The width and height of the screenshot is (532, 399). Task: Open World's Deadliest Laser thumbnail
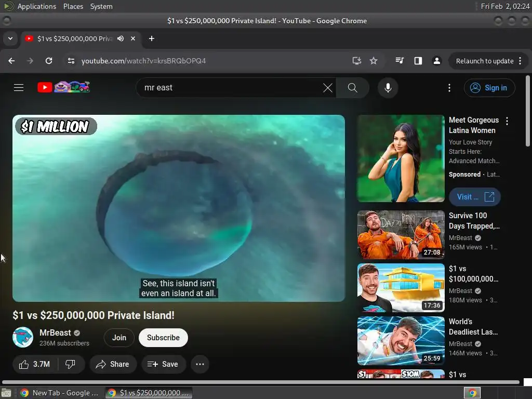tap(401, 341)
